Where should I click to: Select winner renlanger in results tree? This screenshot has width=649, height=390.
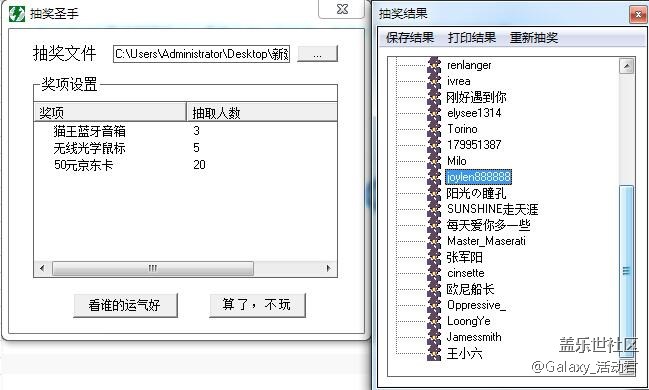(x=469, y=65)
